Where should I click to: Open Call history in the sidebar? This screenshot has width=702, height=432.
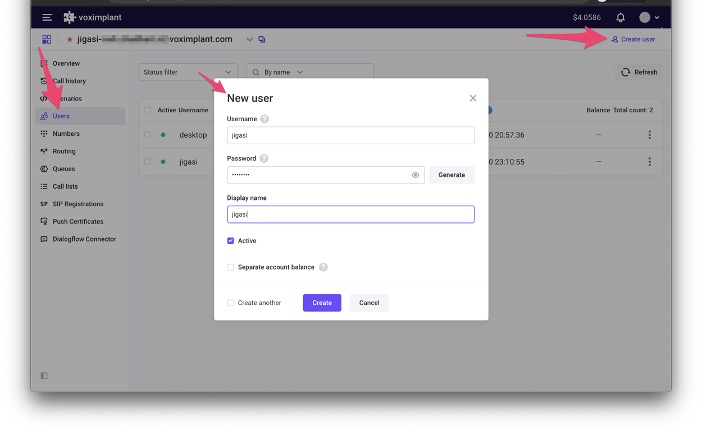tap(69, 81)
